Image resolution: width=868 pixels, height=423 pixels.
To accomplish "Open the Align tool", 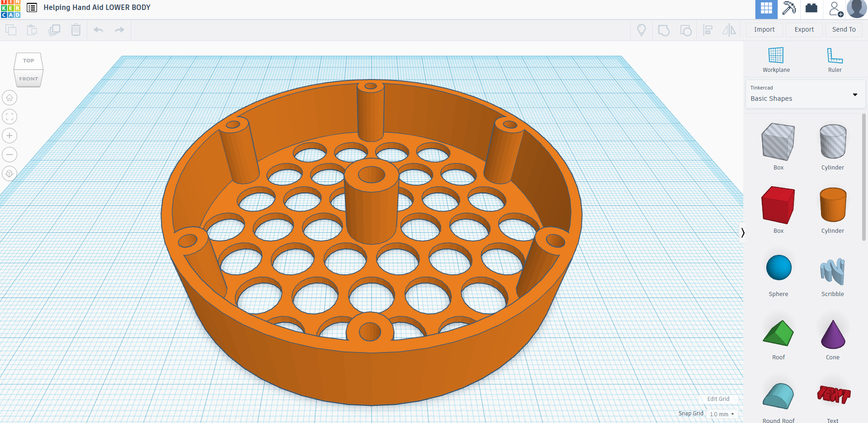I will 708,30.
